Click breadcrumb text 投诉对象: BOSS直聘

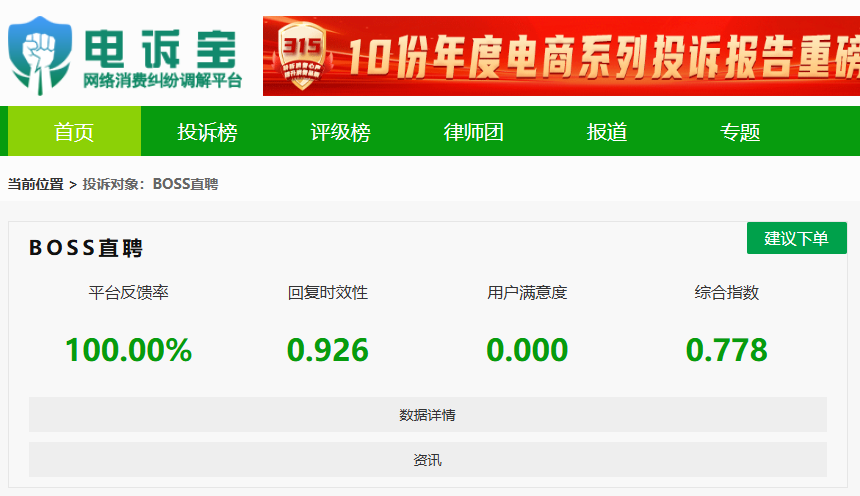pos(150,184)
